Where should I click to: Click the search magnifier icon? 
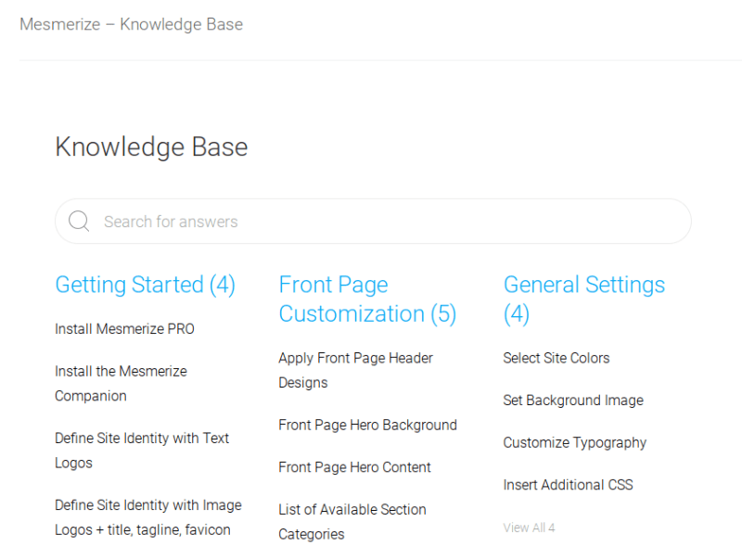[79, 221]
